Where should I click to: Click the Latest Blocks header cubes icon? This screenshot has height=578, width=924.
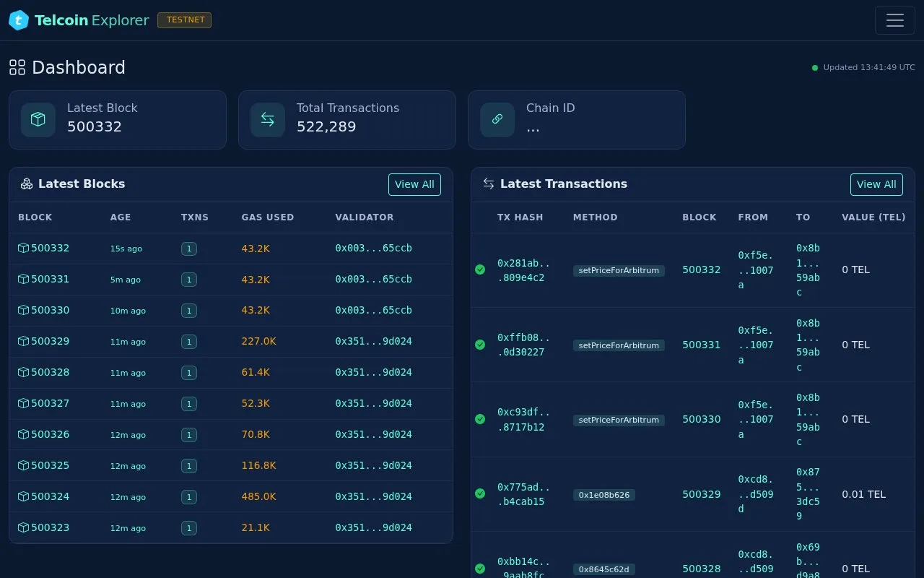(27, 184)
